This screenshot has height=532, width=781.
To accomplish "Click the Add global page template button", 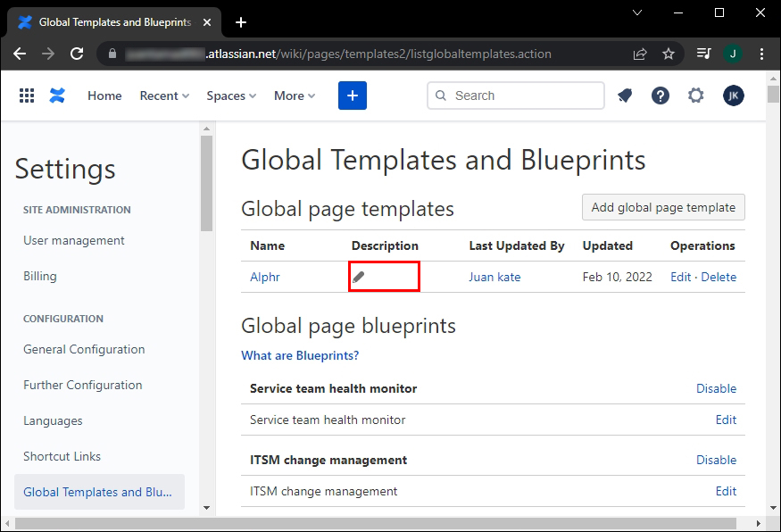I will [x=663, y=207].
